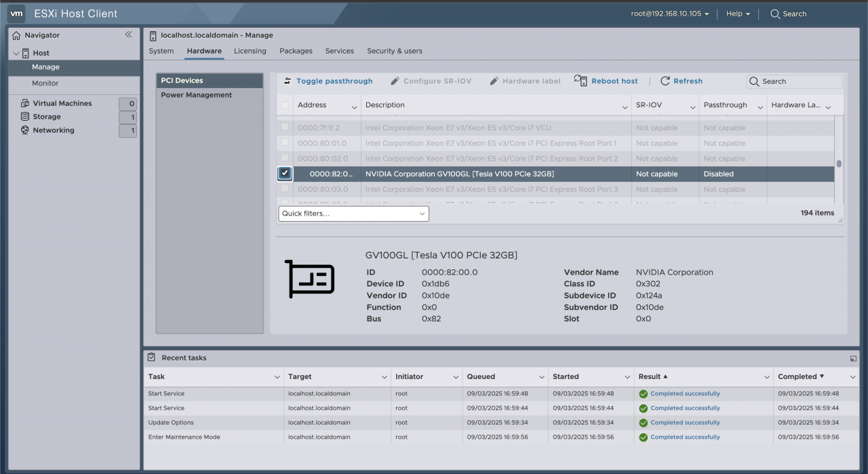The width and height of the screenshot is (868, 474).
Task: Open the Quick filters dropdown
Action: [353, 214]
